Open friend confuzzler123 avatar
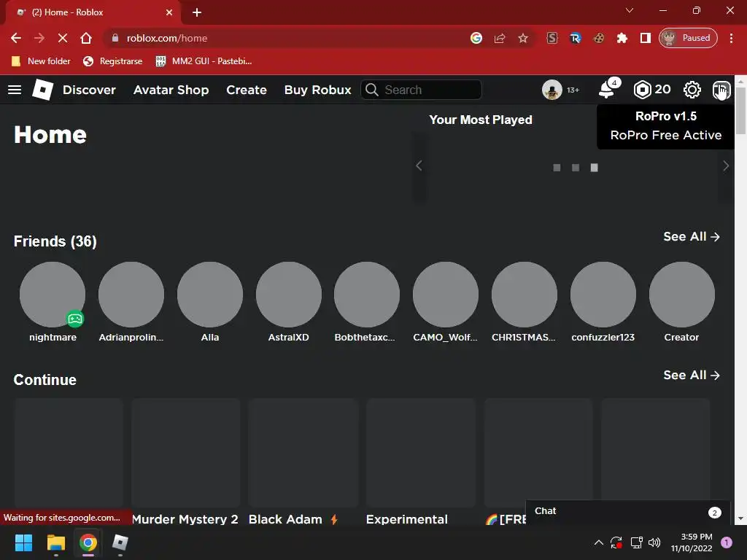747x560 pixels. tap(603, 295)
